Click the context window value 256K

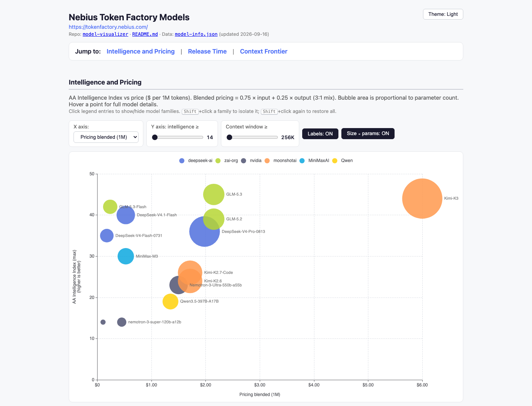(288, 137)
